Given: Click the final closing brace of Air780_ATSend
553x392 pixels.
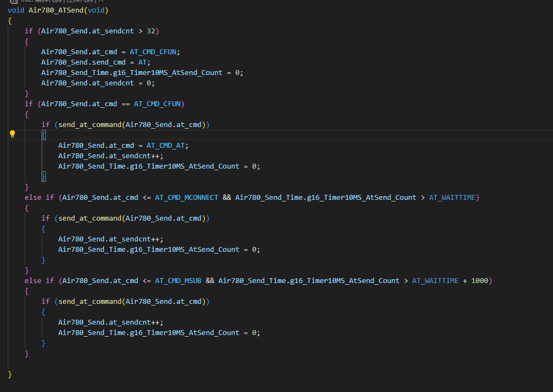Looking at the screenshot, I should (x=10, y=374).
